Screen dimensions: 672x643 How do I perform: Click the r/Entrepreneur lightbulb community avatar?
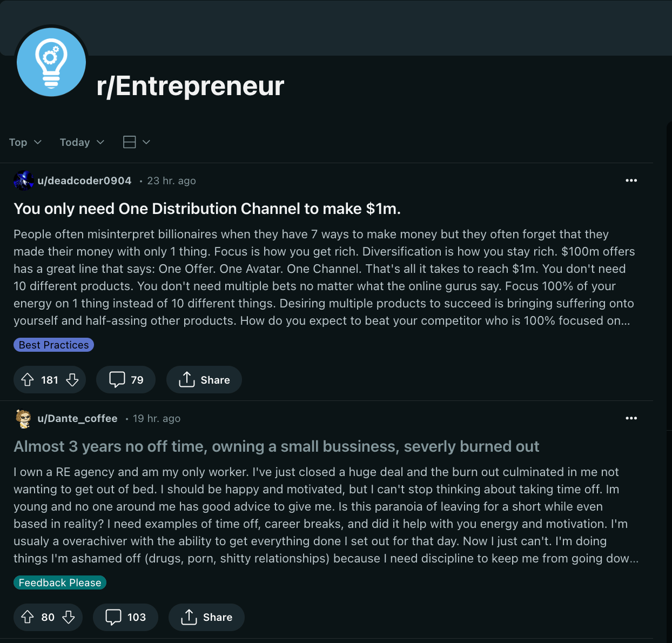(x=51, y=62)
